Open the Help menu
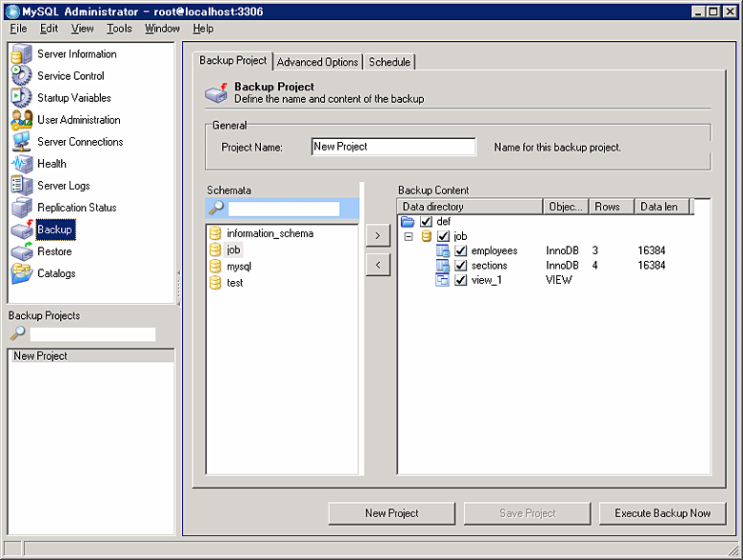Viewport: 743px width, 560px height. [x=203, y=29]
